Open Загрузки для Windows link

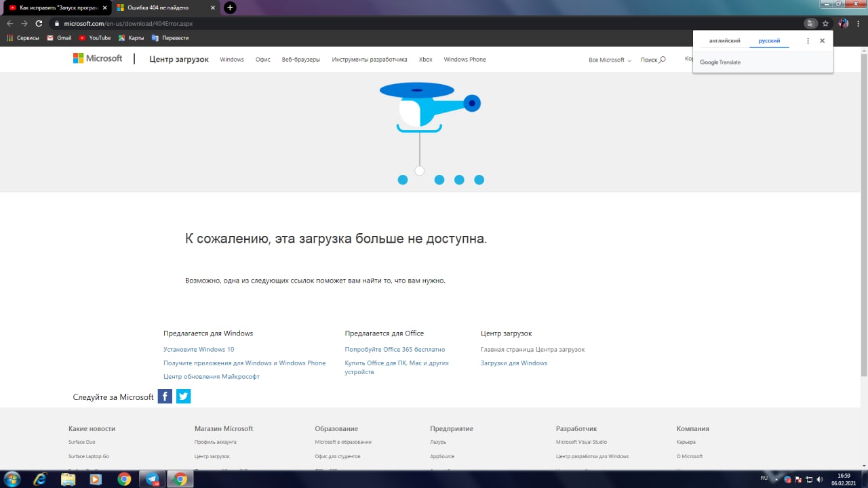(x=514, y=363)
